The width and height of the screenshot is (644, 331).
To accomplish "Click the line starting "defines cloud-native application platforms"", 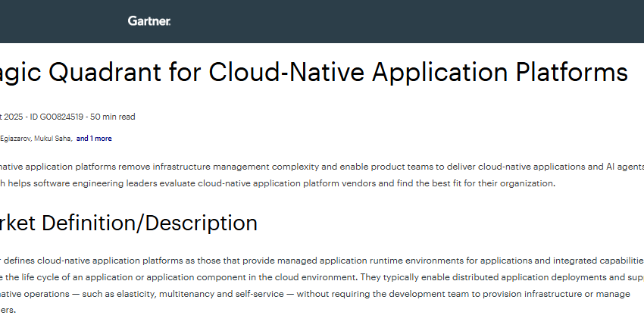I will (322, 261).
